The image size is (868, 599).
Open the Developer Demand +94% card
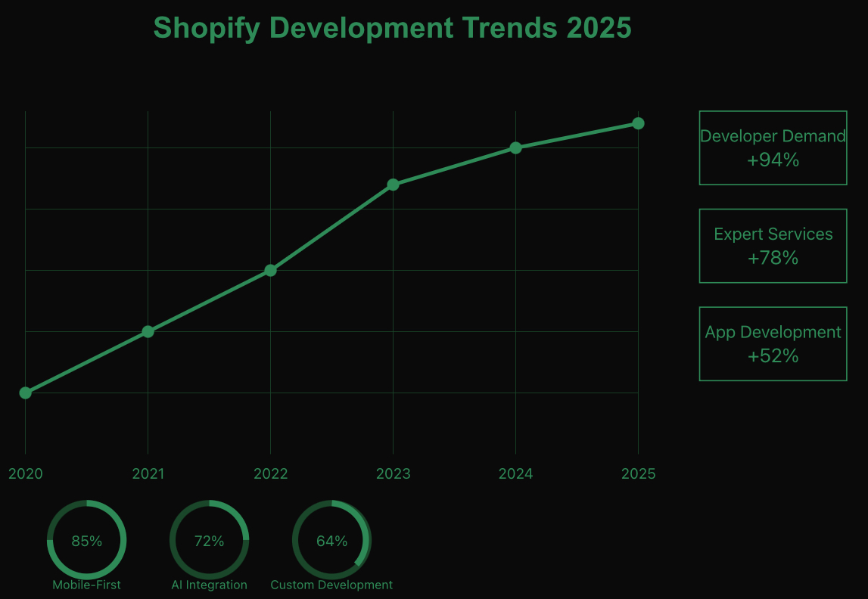click(773, 147)
